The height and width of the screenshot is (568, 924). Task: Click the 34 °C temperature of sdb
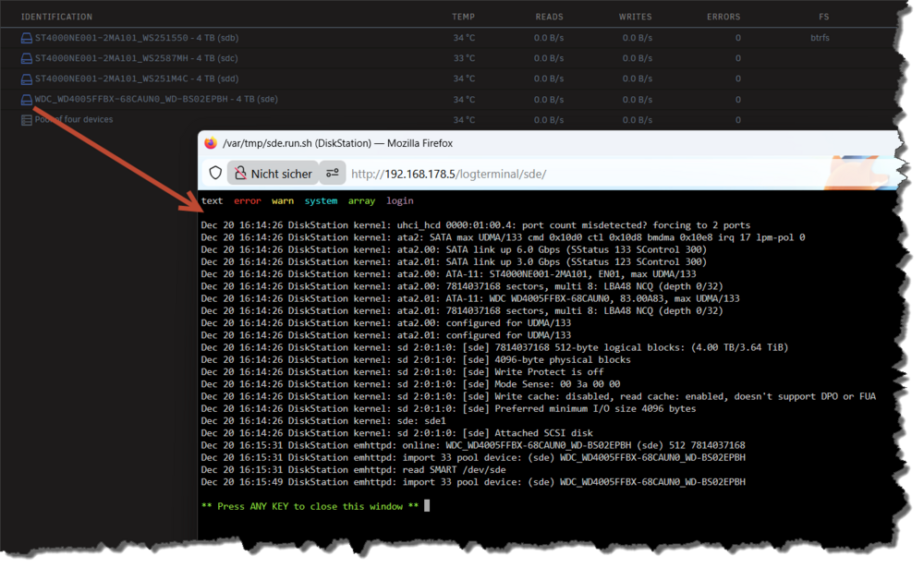[464, 38]
